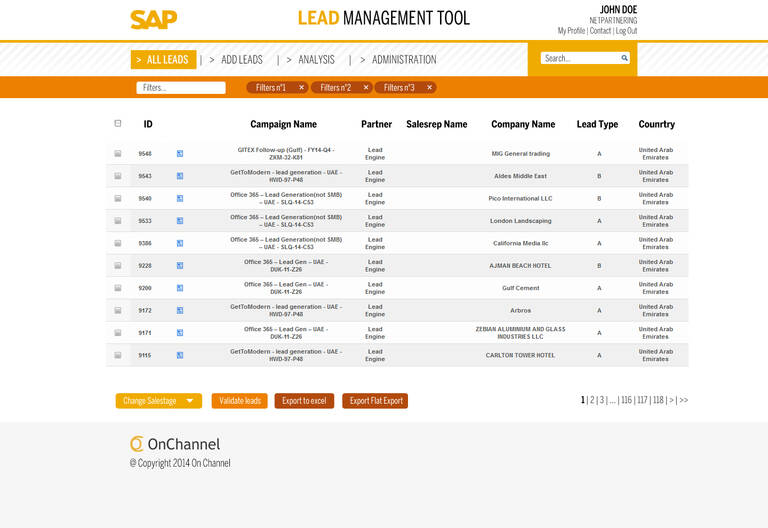Viewport: 768px width, 528px height.
Task: Check the box for lead 9546
Action: (118, 154)
